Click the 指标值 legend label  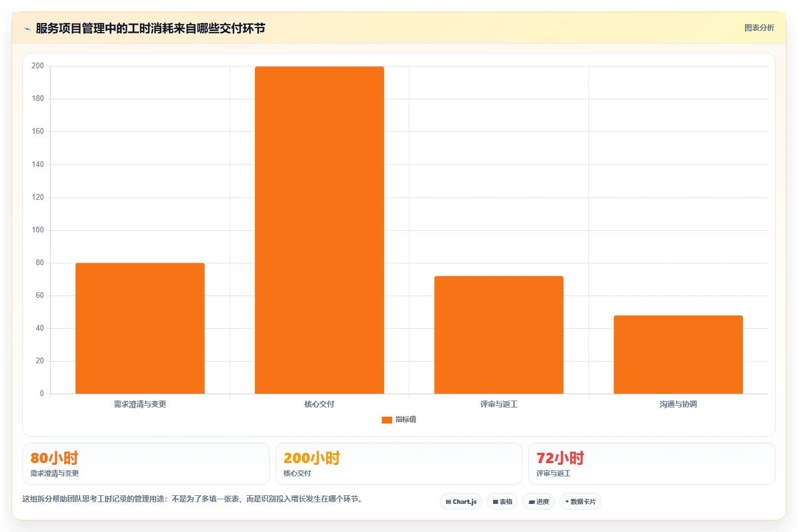(x=406, y=420)
